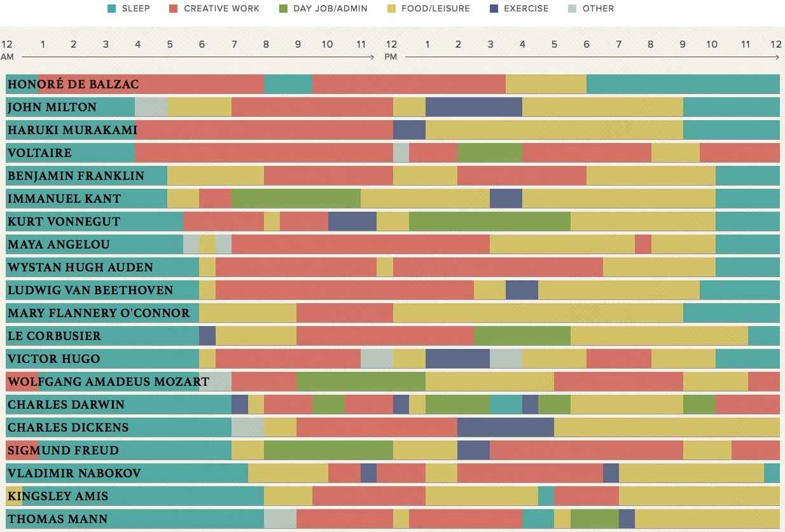Click Dickens's grey Other segment
This screenshot has width=785, height=532.
point(247,427)
